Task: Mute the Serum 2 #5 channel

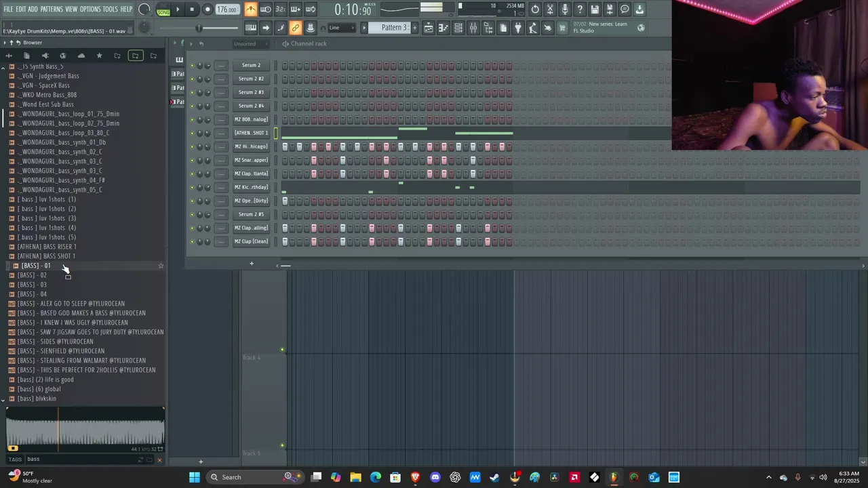Action: pos(192,214)
